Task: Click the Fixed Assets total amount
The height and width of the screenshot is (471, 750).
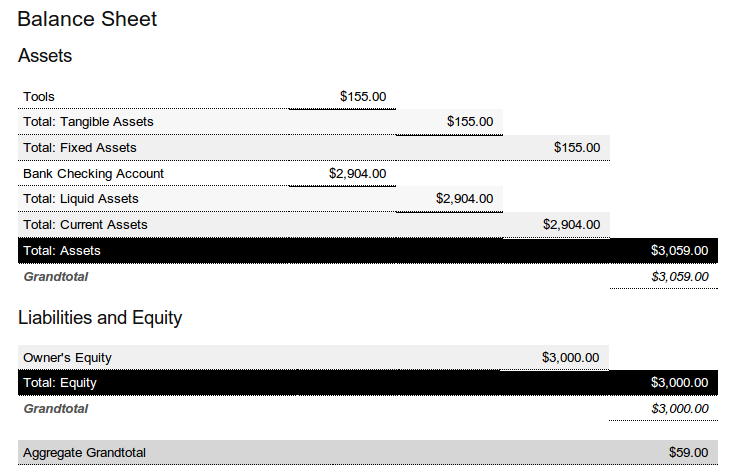Action: click(577, 148)
